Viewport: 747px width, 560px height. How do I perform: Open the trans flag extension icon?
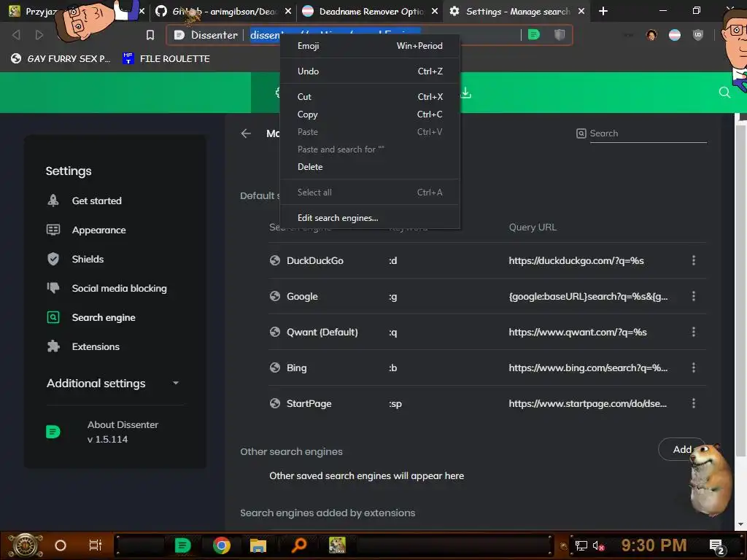tap(675, 35)
